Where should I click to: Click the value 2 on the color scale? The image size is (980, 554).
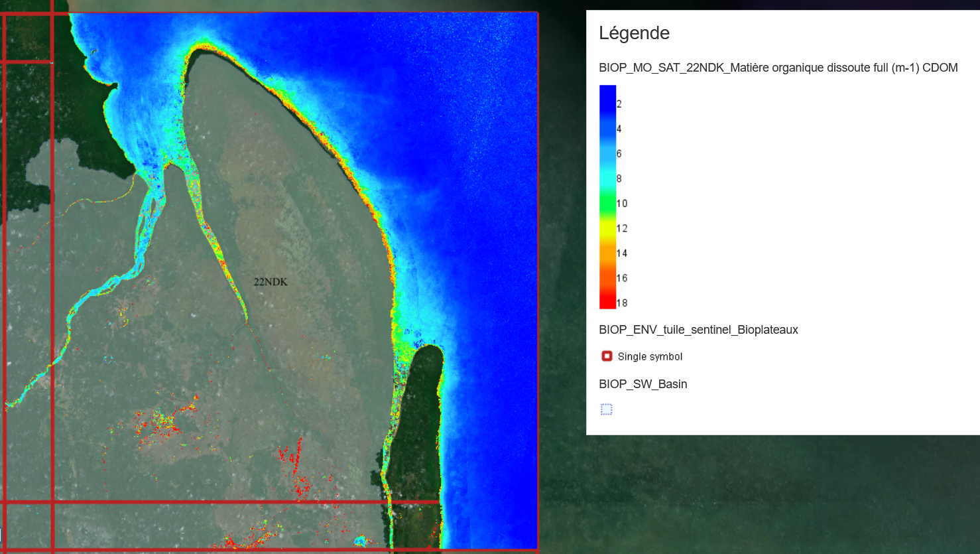tap(619, 104)
